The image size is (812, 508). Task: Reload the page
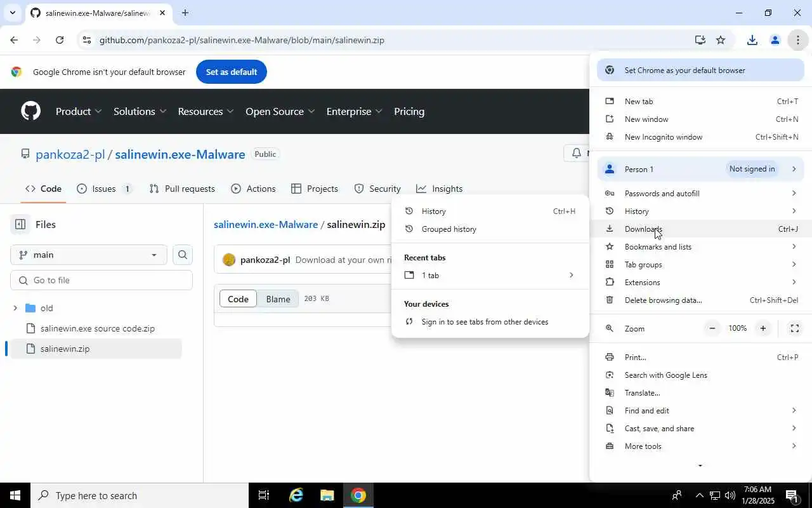coord(59,40)
